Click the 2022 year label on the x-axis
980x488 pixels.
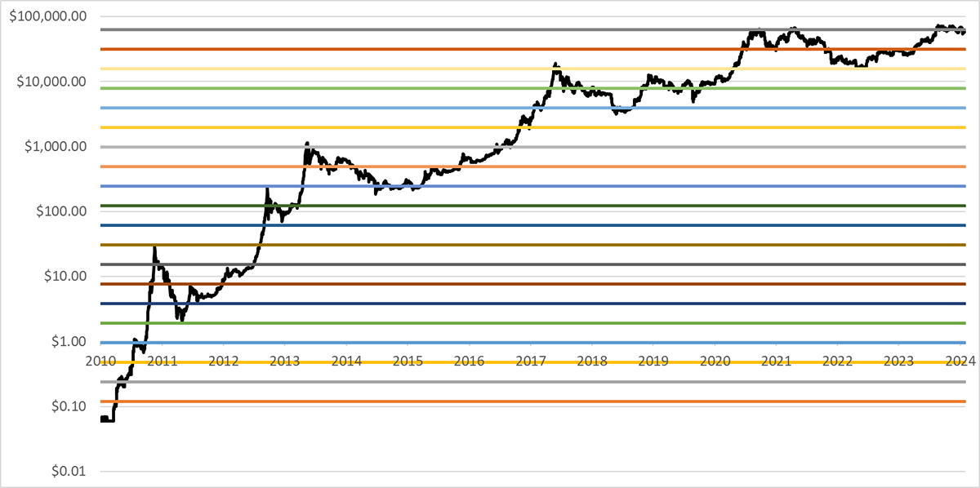838,360
